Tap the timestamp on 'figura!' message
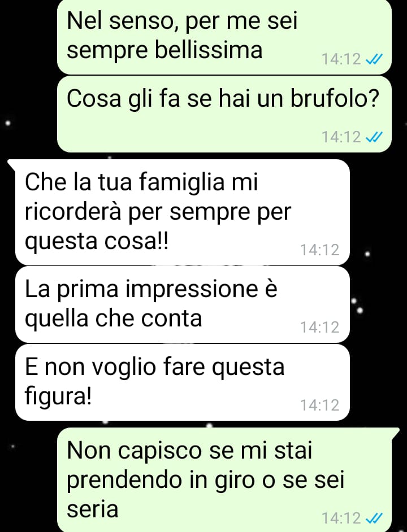Viewport: 407px width, 532px height. 320,405
